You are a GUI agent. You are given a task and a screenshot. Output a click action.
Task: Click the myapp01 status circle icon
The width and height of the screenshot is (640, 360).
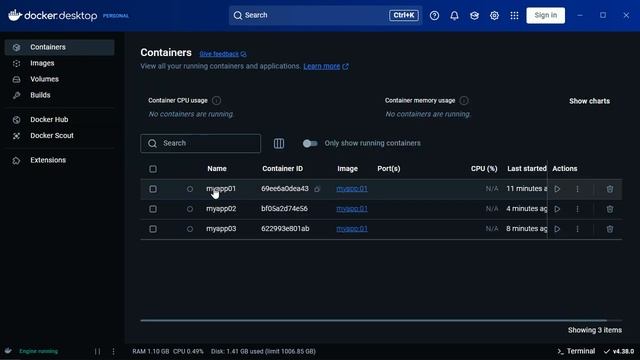tap(190, 189)
